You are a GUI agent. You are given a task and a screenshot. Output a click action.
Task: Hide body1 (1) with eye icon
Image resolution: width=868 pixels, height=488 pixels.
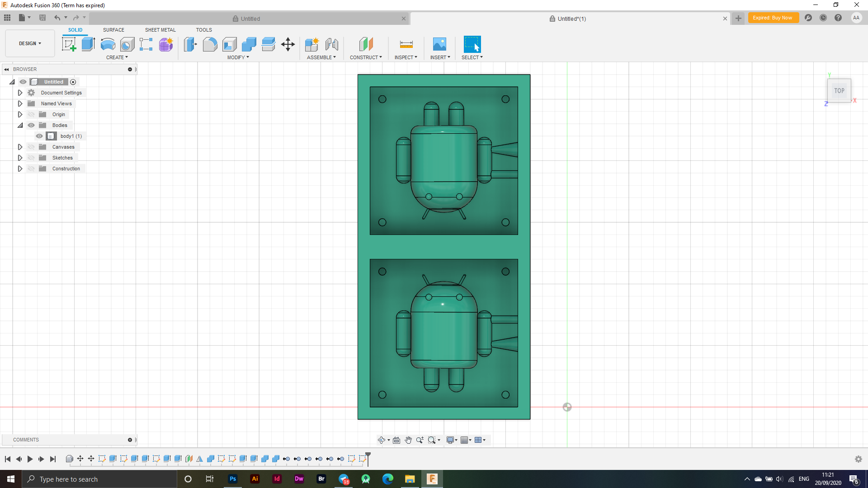point(39,136)
